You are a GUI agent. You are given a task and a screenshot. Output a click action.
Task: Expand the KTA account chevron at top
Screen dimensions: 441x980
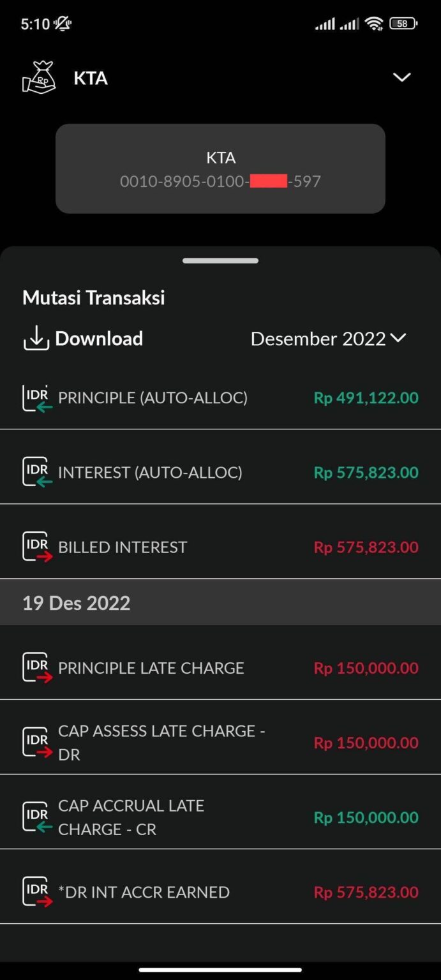click(401, 78)
